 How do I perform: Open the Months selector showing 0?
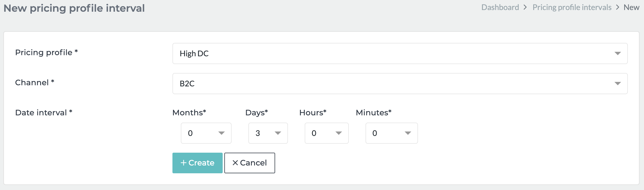pos(206,133)
